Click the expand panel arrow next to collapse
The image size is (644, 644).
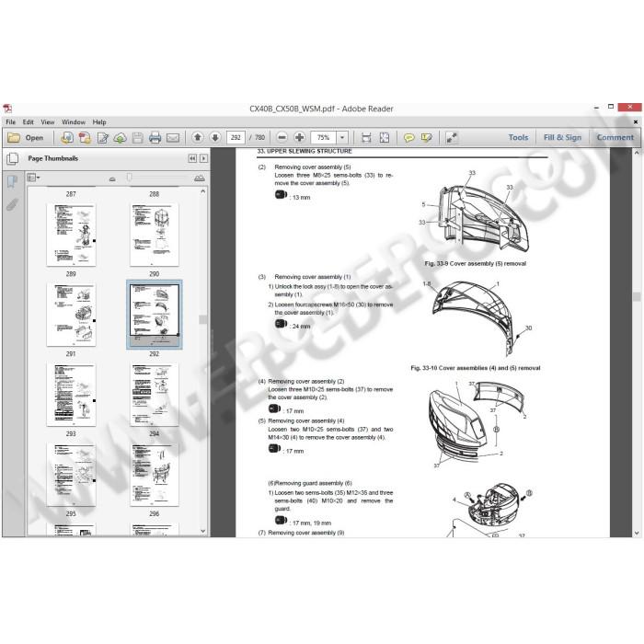click(x=203, y=158)
